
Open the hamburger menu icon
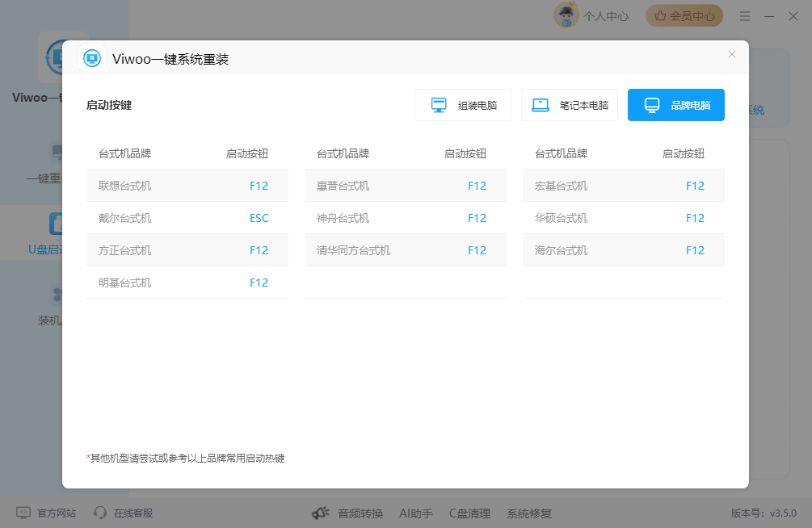click(x=745, y=17)
